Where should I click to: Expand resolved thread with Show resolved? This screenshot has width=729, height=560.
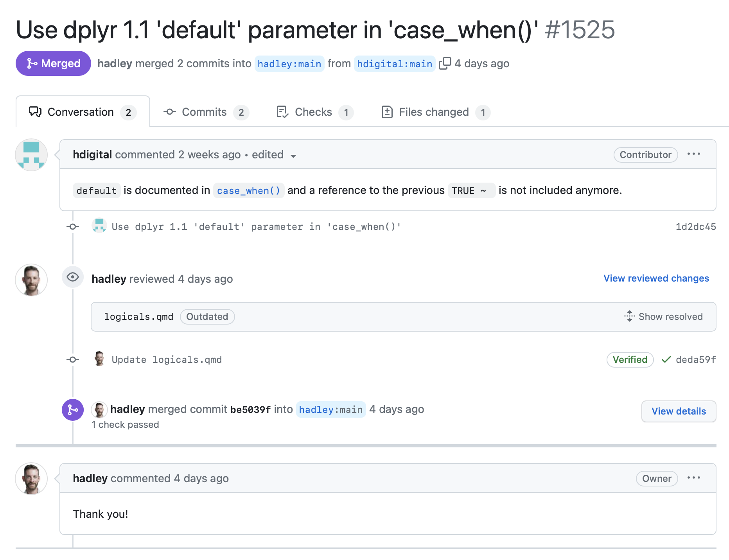(664, 316)
